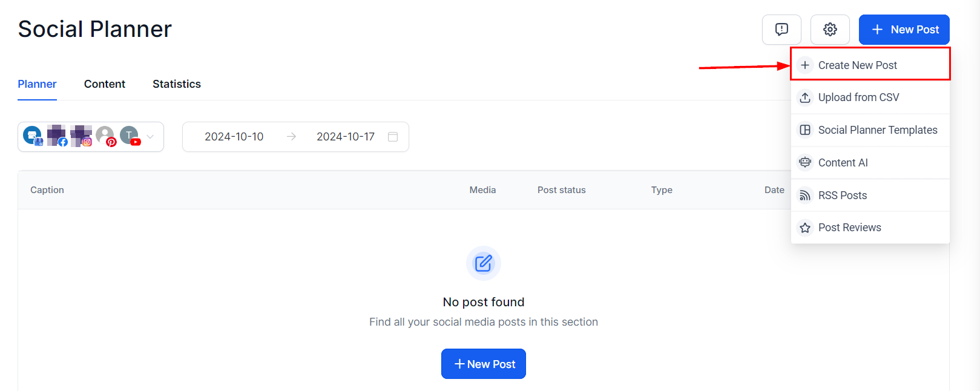Select Create New Post from menu

[857, 65]
